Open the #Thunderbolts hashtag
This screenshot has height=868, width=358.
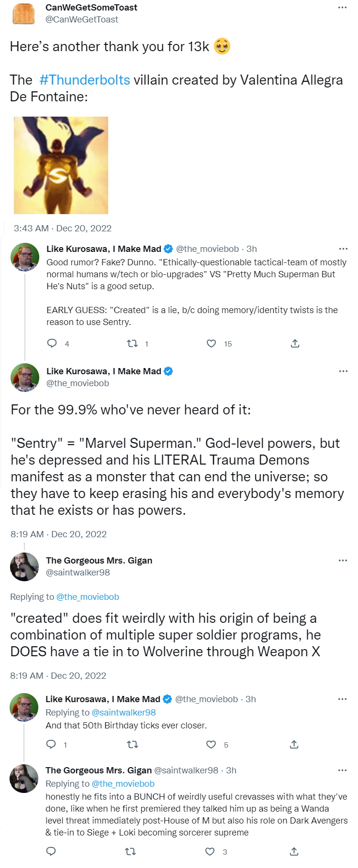(x=85, y=80)
